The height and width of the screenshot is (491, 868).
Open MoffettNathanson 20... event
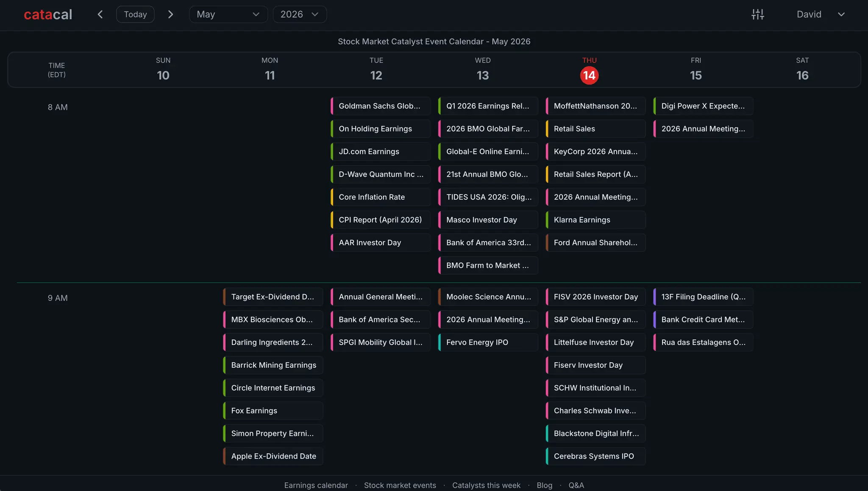click(596, 106)
